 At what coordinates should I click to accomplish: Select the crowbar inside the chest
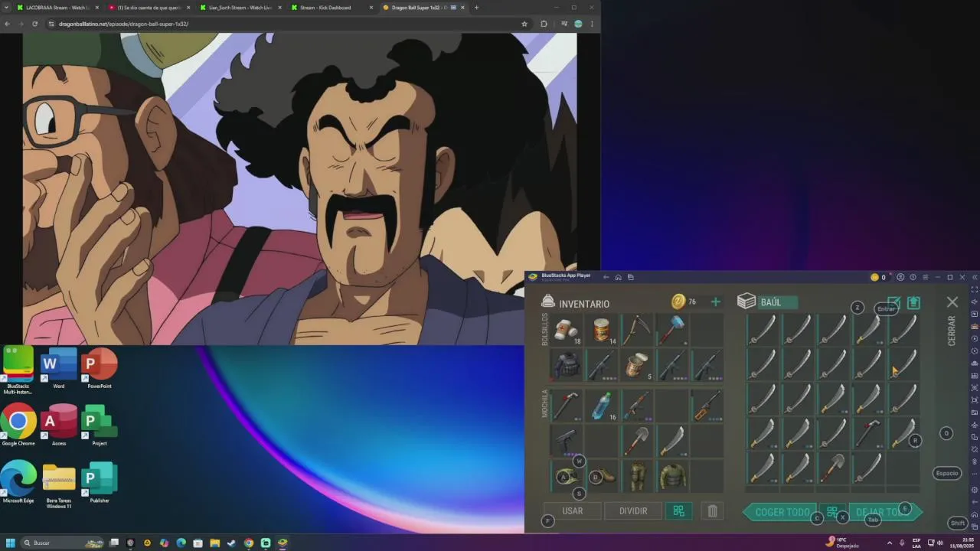coord(867,434)
